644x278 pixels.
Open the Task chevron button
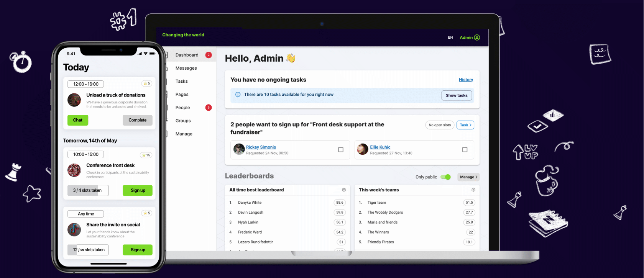[465, 125]
